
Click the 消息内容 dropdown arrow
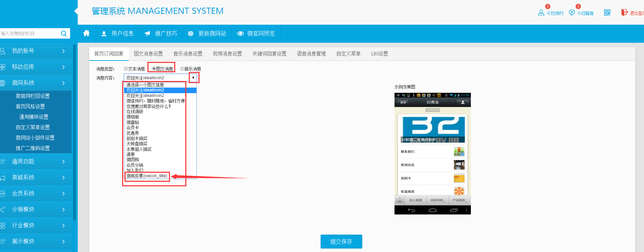[x=193, y=78]
